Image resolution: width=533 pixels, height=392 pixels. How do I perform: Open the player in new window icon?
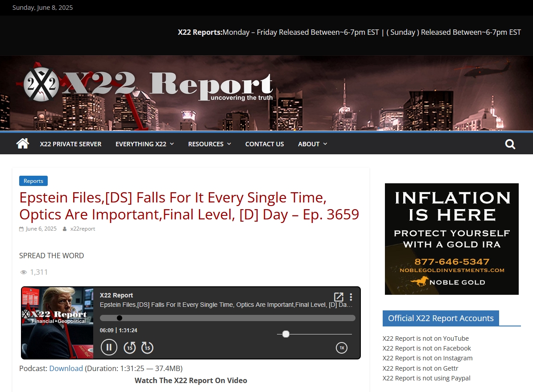(x=339, y=297)
